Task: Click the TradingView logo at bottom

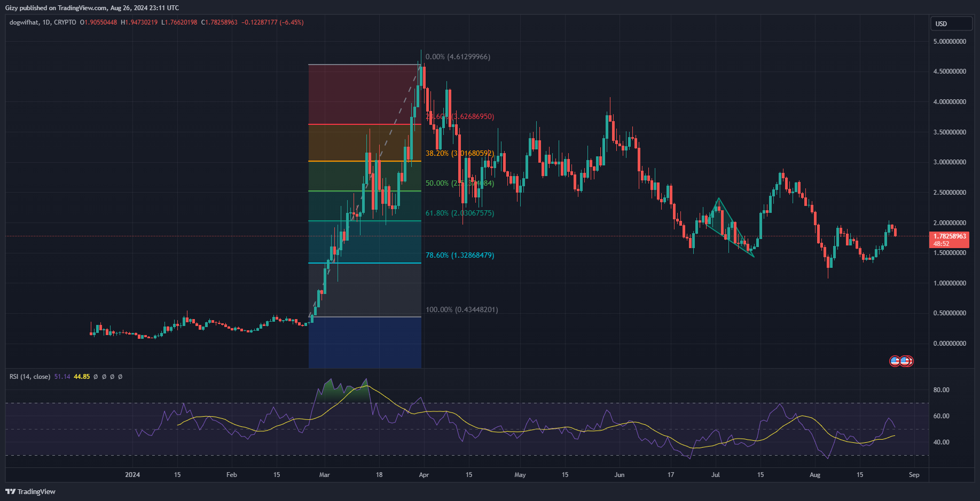Action: click(x=30, y=491)
